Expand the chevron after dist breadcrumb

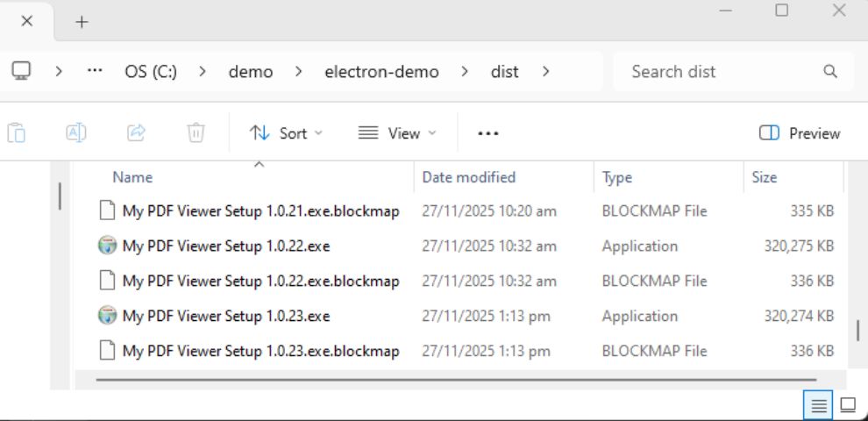click(x=545, y=72)
